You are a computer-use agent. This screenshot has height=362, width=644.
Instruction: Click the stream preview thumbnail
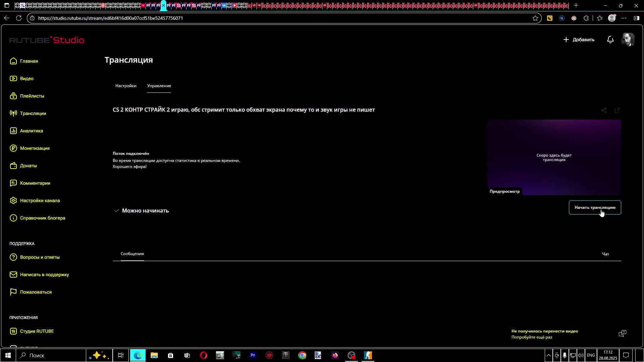click(554, 157)
